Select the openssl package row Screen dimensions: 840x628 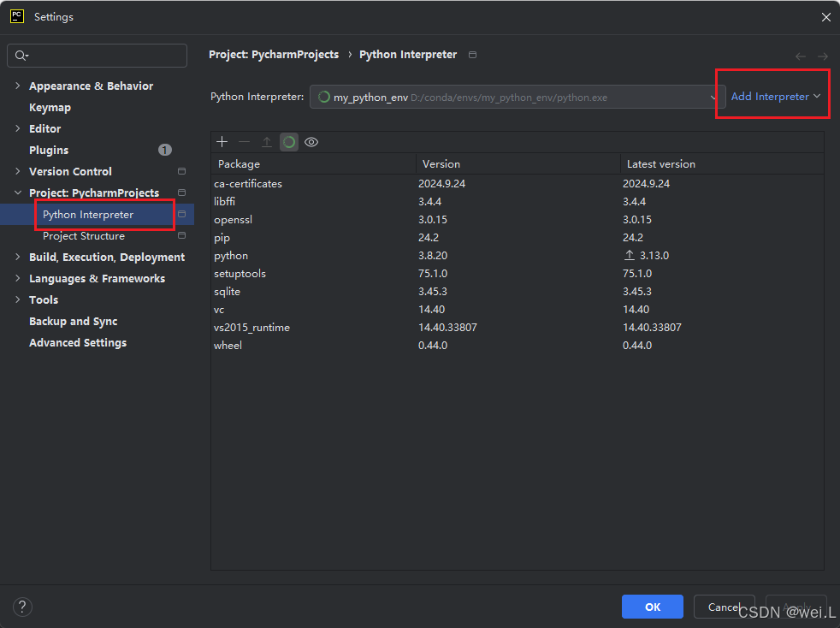(518, 220)
